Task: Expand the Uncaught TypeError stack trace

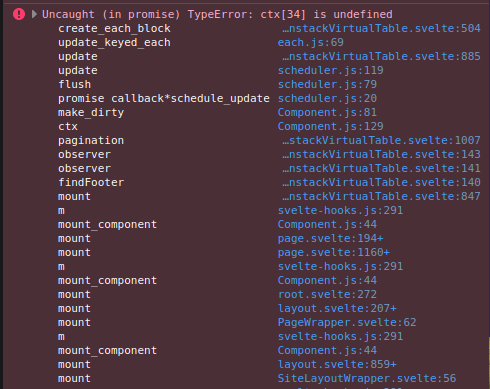Action: pyautogui.click(x=34, y=14)
